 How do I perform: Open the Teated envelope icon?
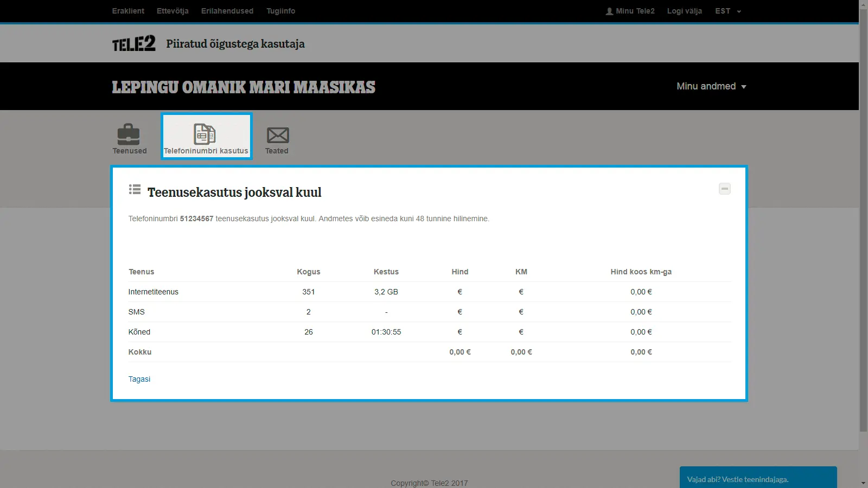coord(277,136)
